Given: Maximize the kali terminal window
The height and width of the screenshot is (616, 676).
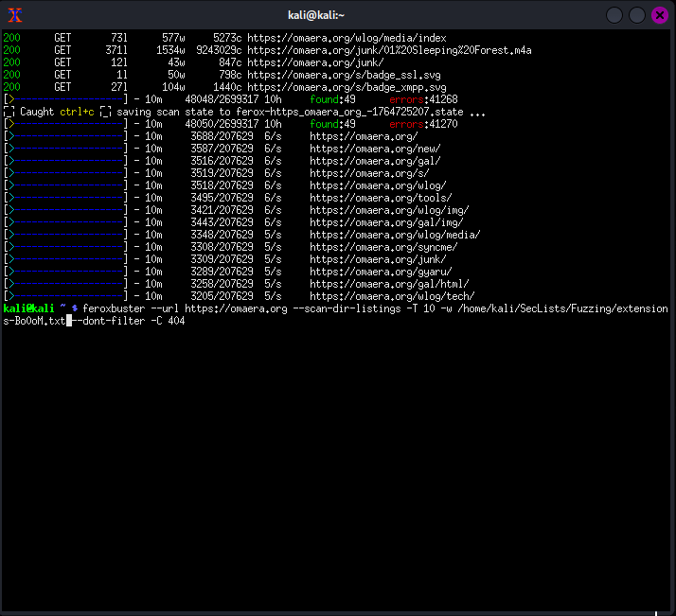Looking at the screenshot, I should tap(637, 14).
